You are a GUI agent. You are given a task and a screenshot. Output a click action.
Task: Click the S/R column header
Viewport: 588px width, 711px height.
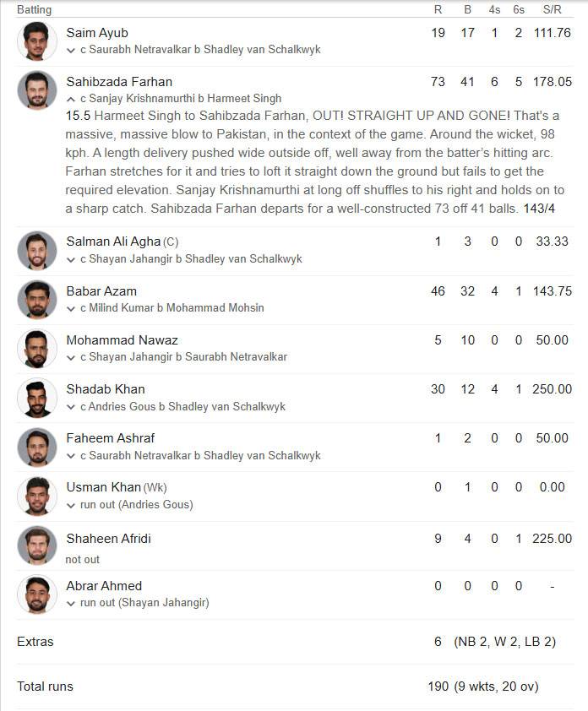[553, 9]
